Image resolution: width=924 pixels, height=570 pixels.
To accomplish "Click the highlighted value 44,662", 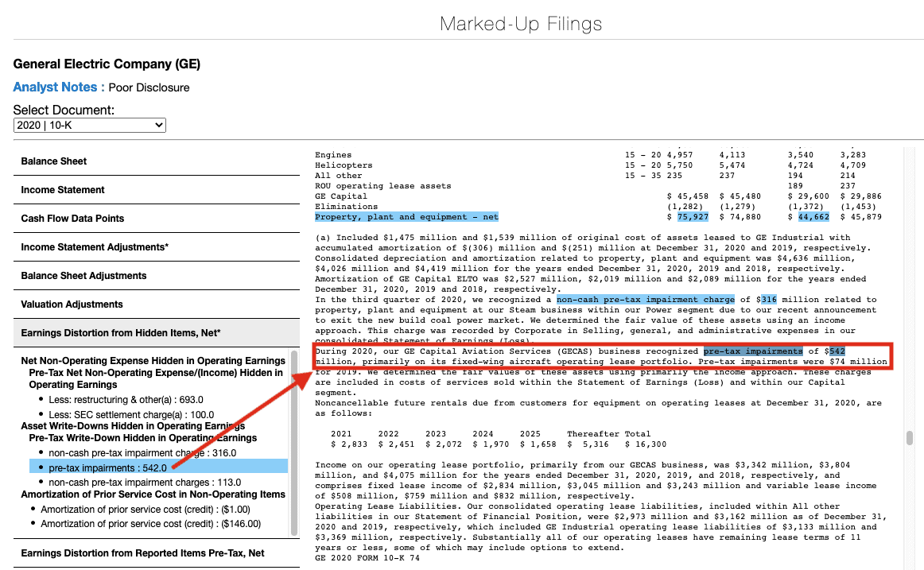I will [813, 217].
